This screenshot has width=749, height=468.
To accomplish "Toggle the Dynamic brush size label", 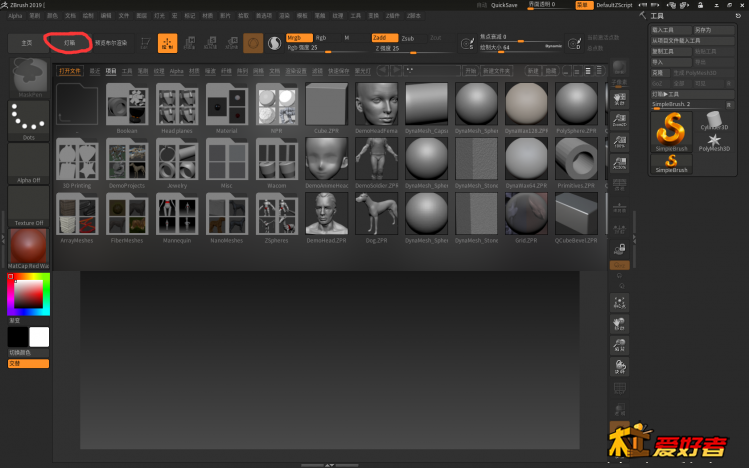I will click(x=553, y=46).
